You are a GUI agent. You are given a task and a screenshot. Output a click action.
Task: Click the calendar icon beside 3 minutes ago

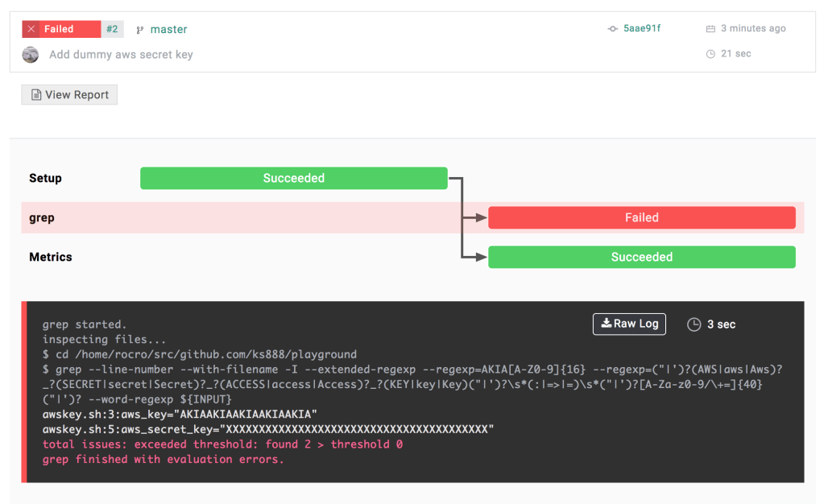click(x=710, y=29)
